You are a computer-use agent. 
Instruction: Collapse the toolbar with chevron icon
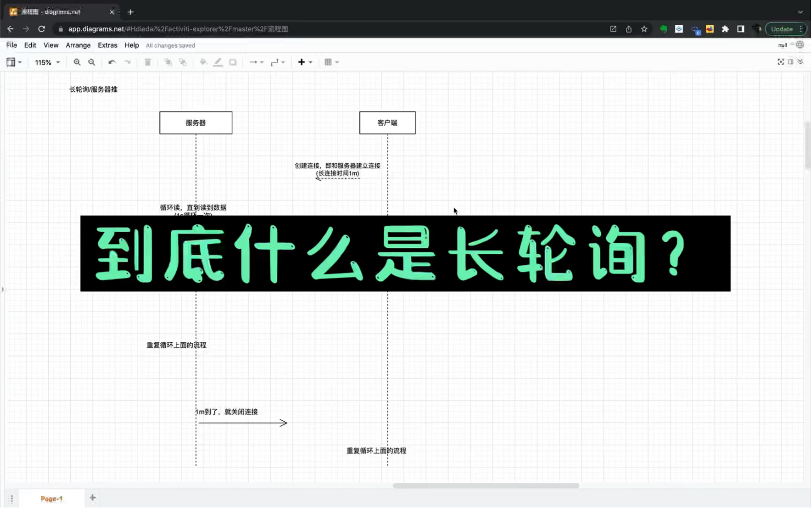(800, 62)
